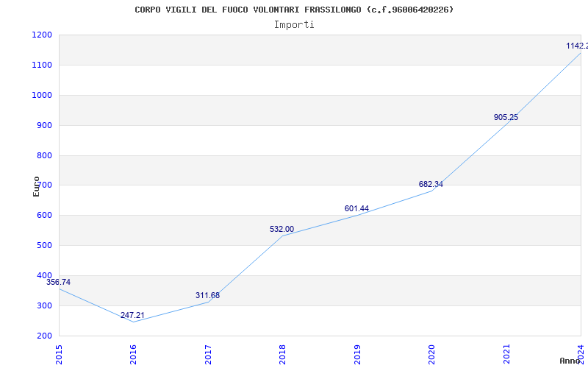Click the 600 y-axis tick label

(x=44, y=215)
